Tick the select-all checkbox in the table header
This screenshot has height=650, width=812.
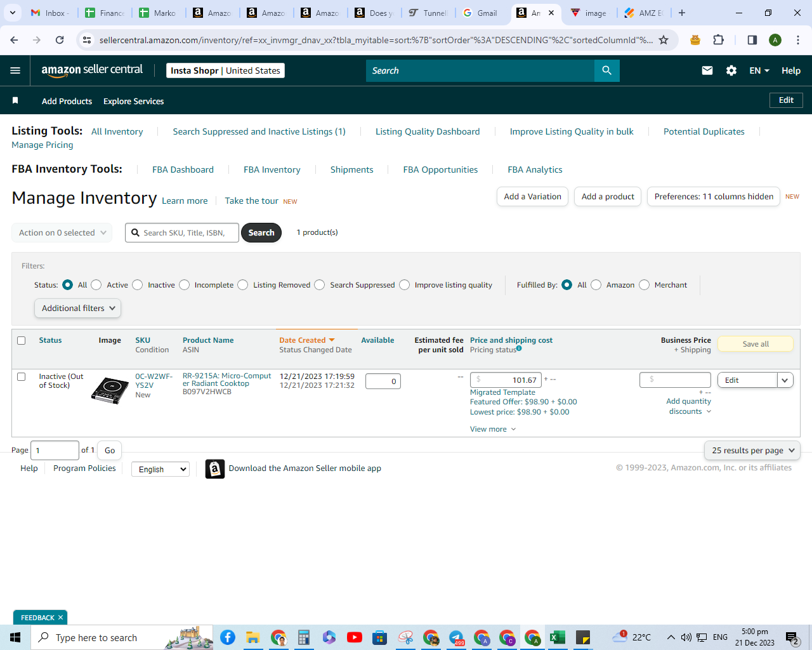(22, 341)
